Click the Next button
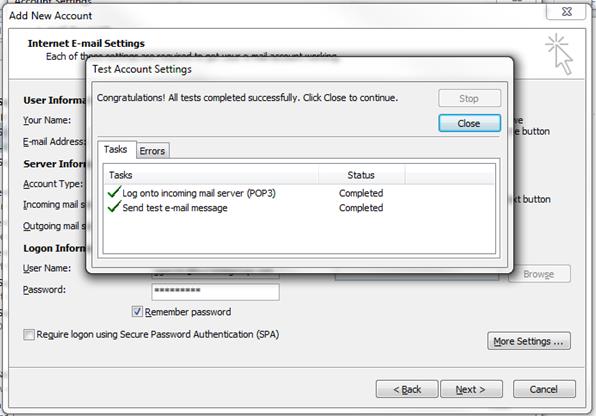This screenshot has width=596, height=416. [471, 389]
